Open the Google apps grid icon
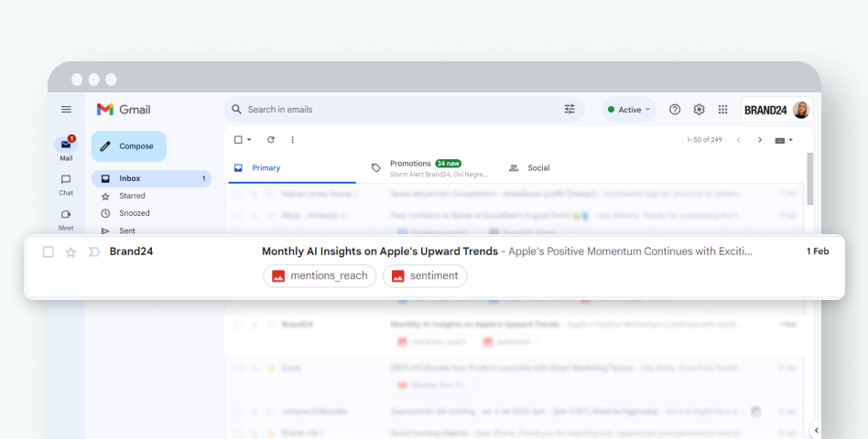The width and height of the screenshot is (868, 439). (722, 110)
